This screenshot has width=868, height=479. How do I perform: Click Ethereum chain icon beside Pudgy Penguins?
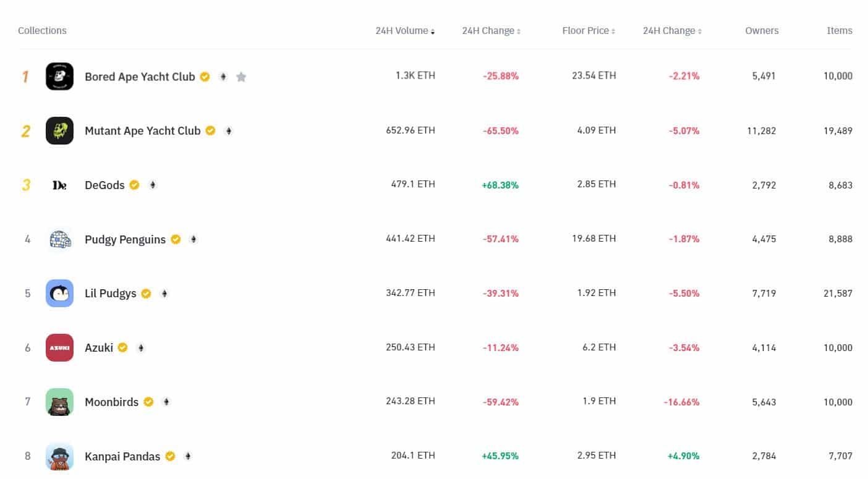point(194,239)
